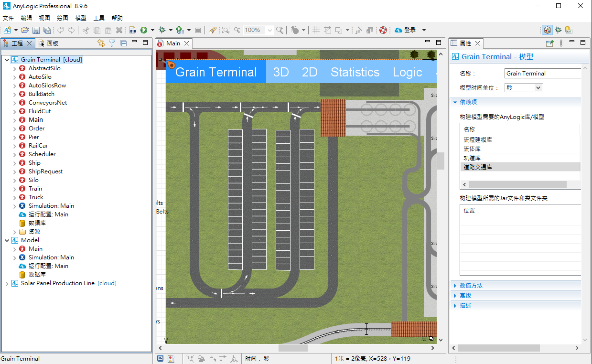Toggle the grid display icon
This screenshot has height=364, width=592.
click(316, 30)
